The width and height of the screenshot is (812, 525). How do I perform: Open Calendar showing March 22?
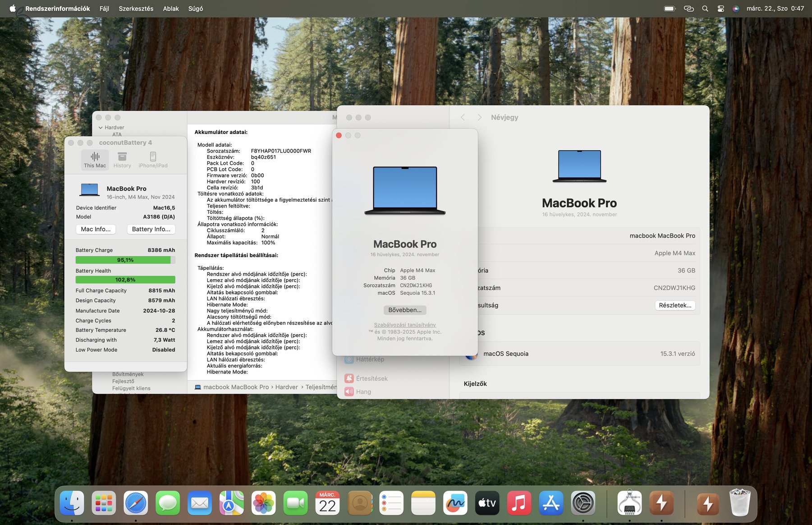(x=327, y=503)
